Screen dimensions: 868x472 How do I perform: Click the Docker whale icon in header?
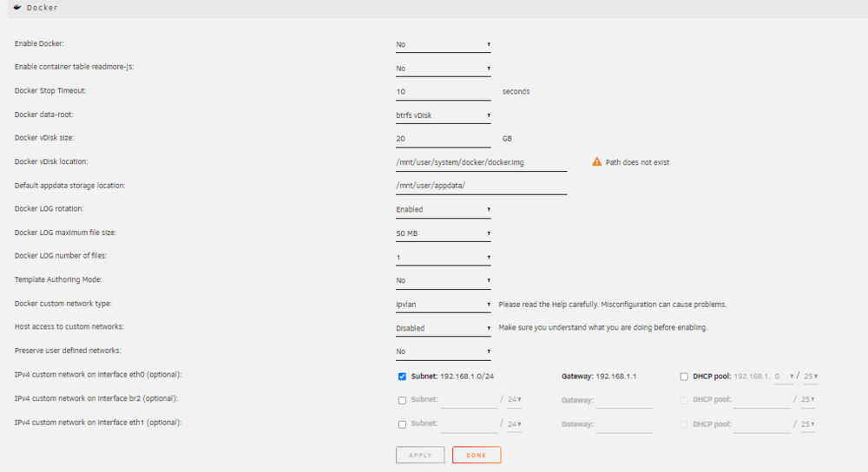17,7
